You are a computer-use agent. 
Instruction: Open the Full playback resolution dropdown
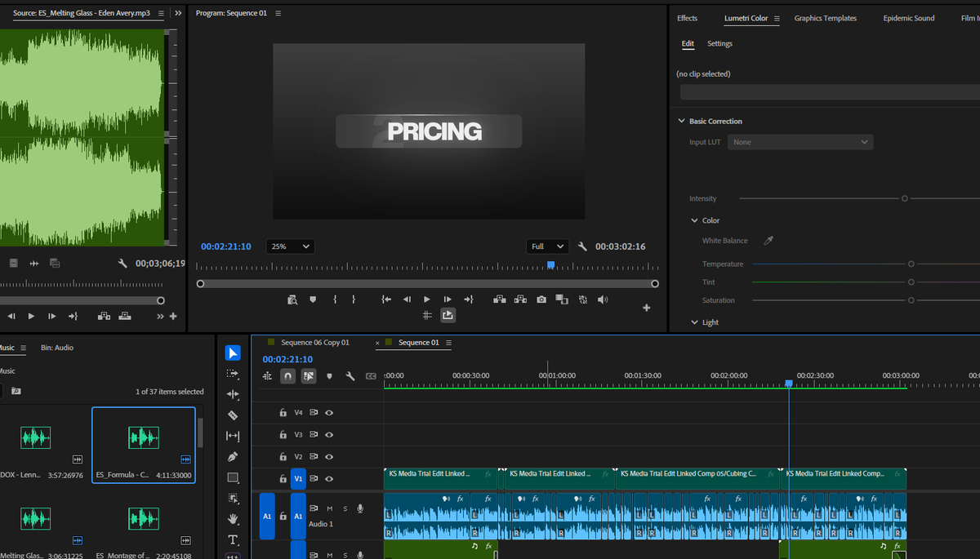tap(547, 246)
